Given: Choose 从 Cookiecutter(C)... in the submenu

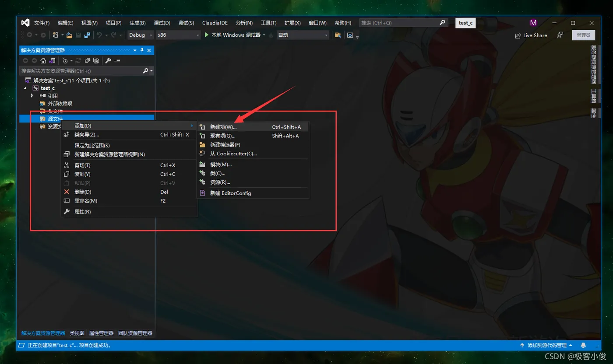Looking at the screenshot, I should pos(253,154).
